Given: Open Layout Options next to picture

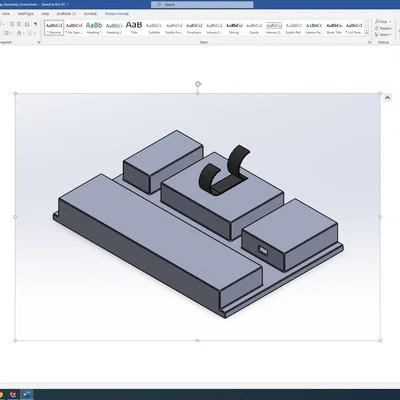Looking at the screenshot, I should (387, 98).
